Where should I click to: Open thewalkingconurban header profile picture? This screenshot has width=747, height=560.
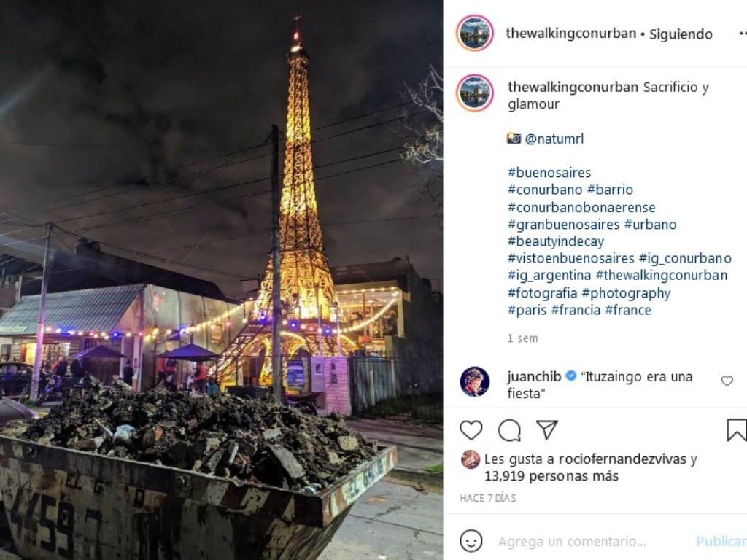click(474, 33)
